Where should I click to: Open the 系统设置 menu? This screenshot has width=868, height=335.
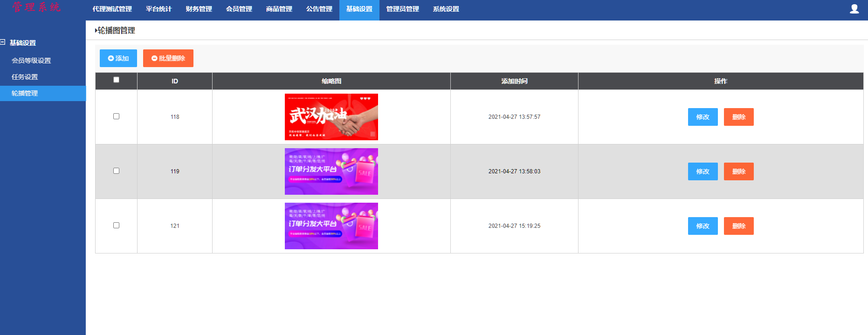pos(446,9)
